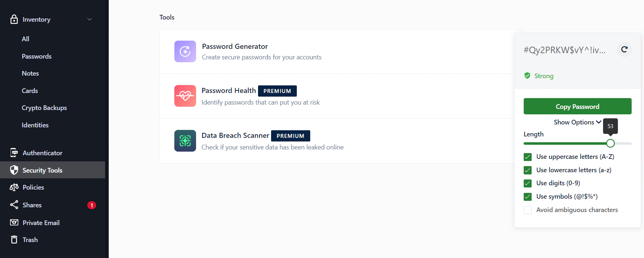
Task: Collapse the Inventory section
Action: 90,19
